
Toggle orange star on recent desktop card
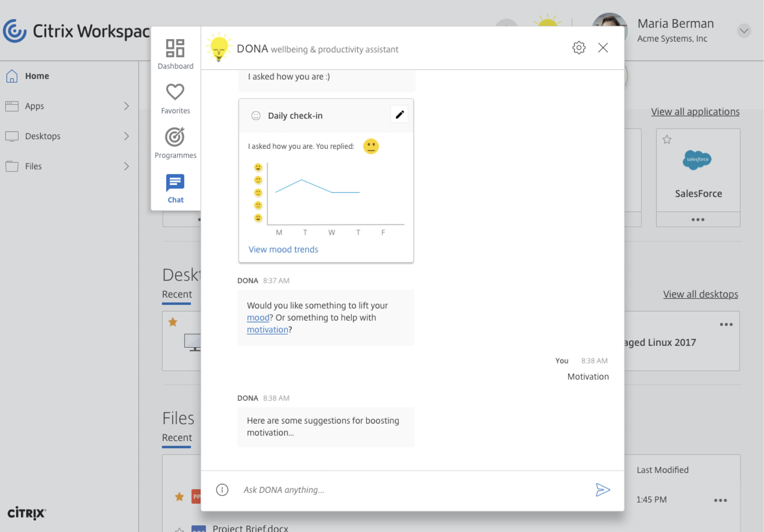(x=173, y=322)
